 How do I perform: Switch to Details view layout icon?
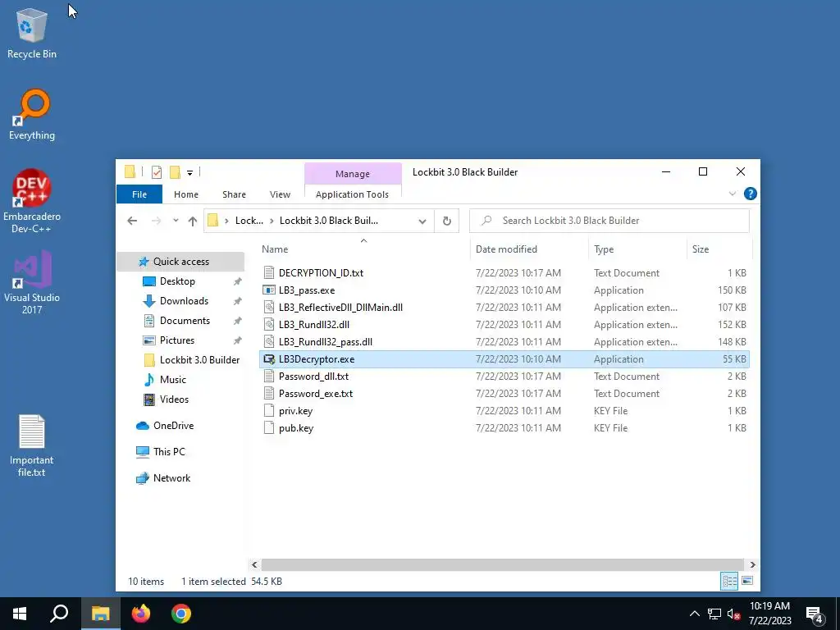[729, 581]
